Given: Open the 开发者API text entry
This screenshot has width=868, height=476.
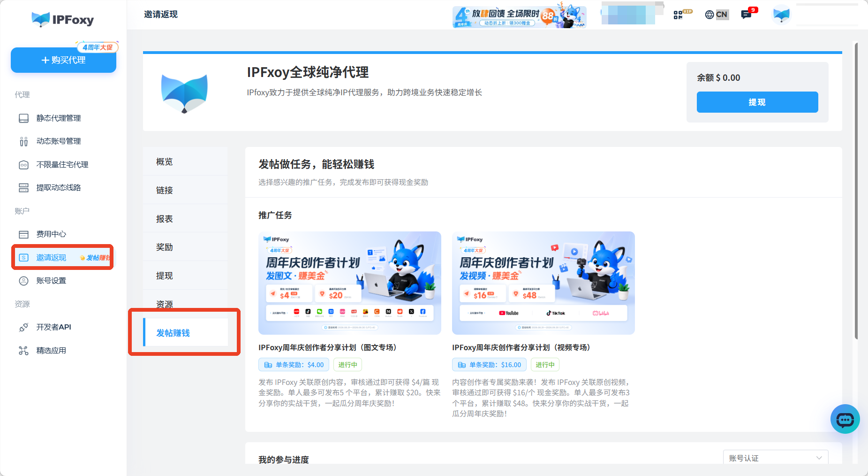Looking at the screenshot, I should click(x=53, y=327).
